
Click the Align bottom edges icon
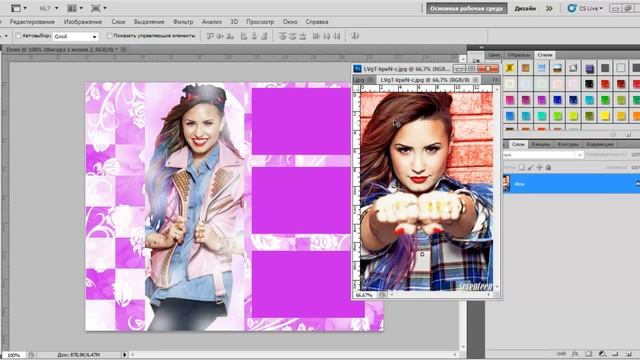click(230, 36)
